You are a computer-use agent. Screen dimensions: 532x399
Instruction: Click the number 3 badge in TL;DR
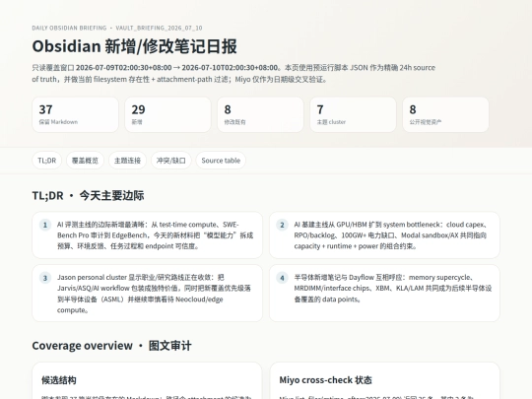[44, 278]
